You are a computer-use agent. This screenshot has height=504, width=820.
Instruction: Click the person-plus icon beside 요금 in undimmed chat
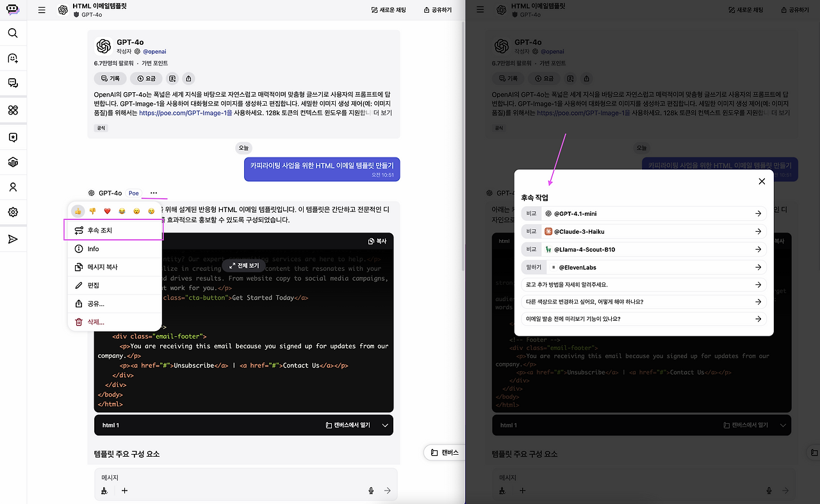click(172, 78)
